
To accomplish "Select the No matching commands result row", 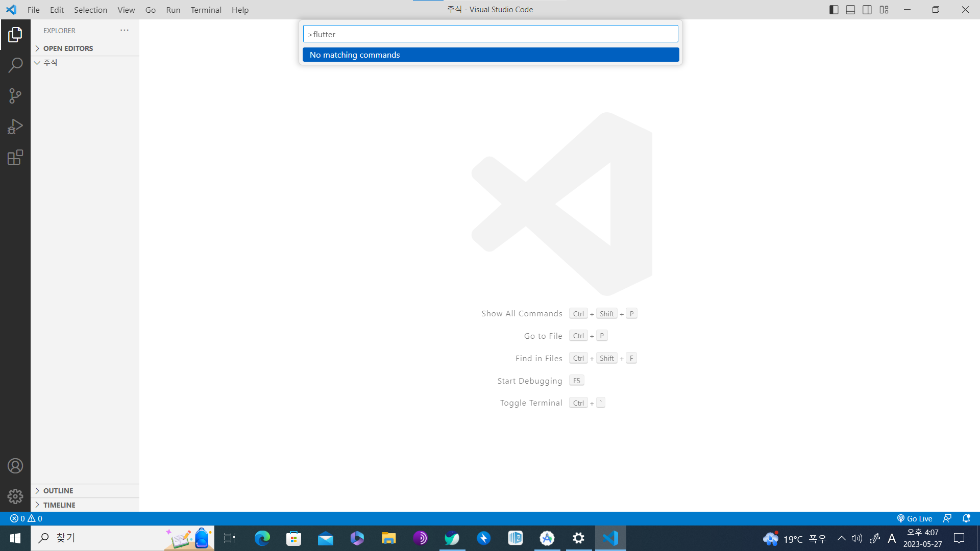I will click(x=491, y=55).
